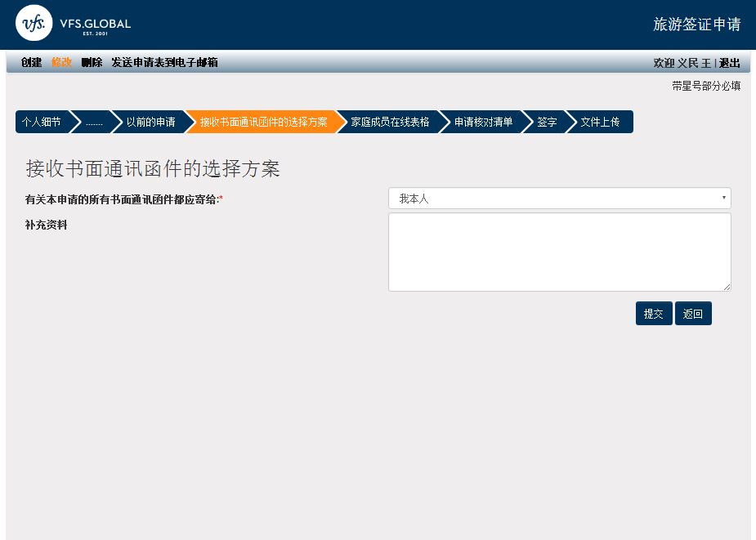Click the VFS Global logo
This screenshot has width=756, height=540.
(74, 24)
